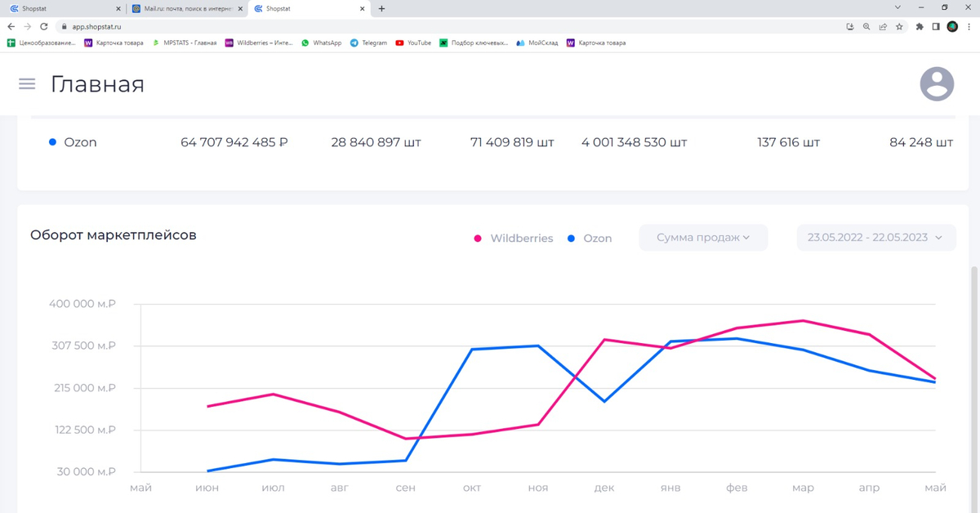Open the hamburger navigation menu
980x513 pixels.
tap(27, 84)
